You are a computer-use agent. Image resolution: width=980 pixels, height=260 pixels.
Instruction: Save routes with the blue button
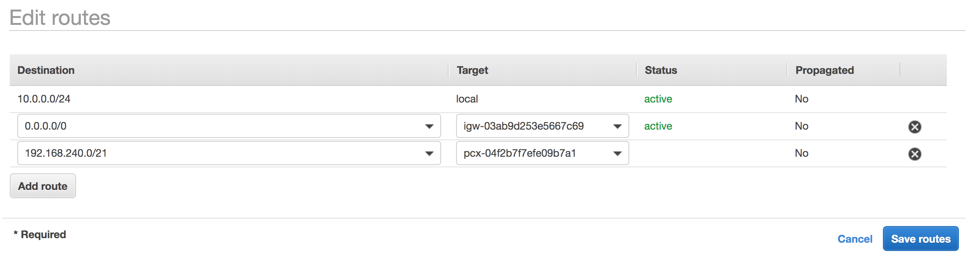coord(921,239)
